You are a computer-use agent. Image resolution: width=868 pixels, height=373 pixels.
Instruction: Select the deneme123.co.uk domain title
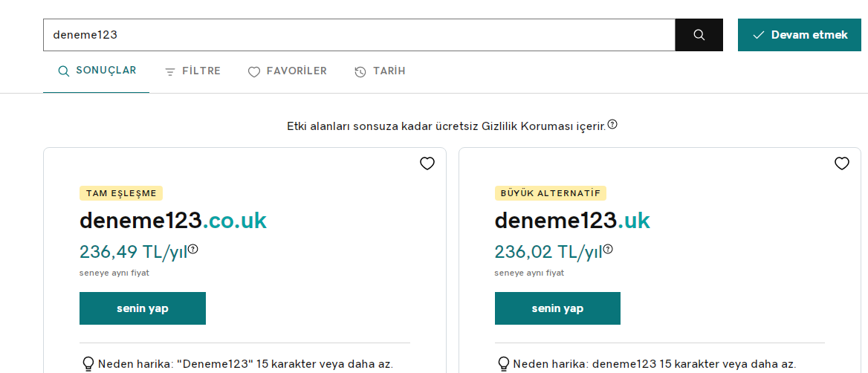(x=173, y=220)
